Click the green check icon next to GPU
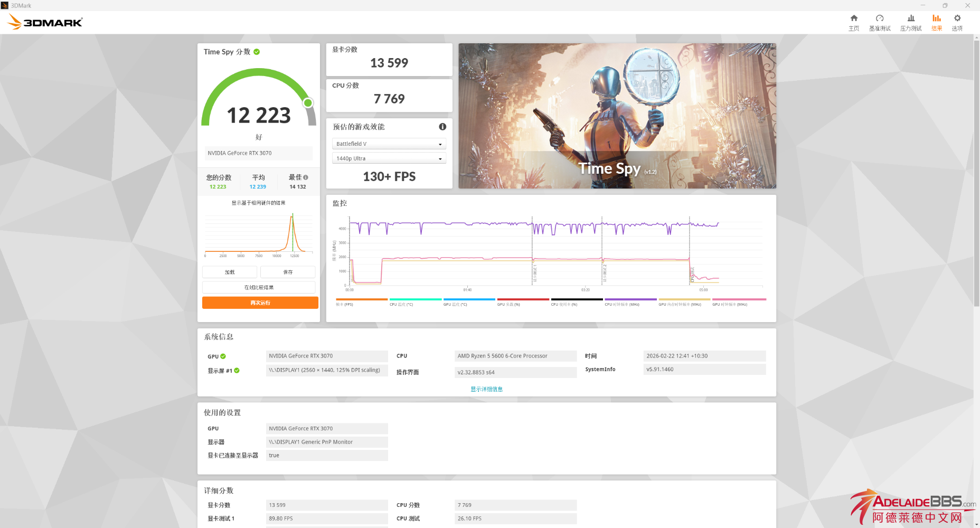Viewport: 980px width, 528px height. (223, 356)
